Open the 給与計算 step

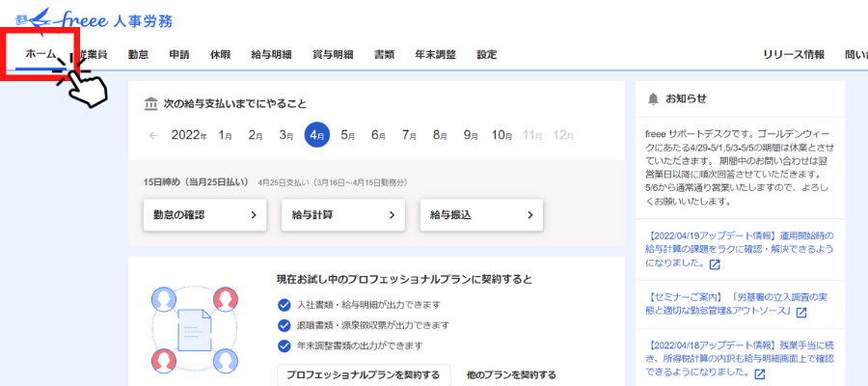[x=342, y=215]
